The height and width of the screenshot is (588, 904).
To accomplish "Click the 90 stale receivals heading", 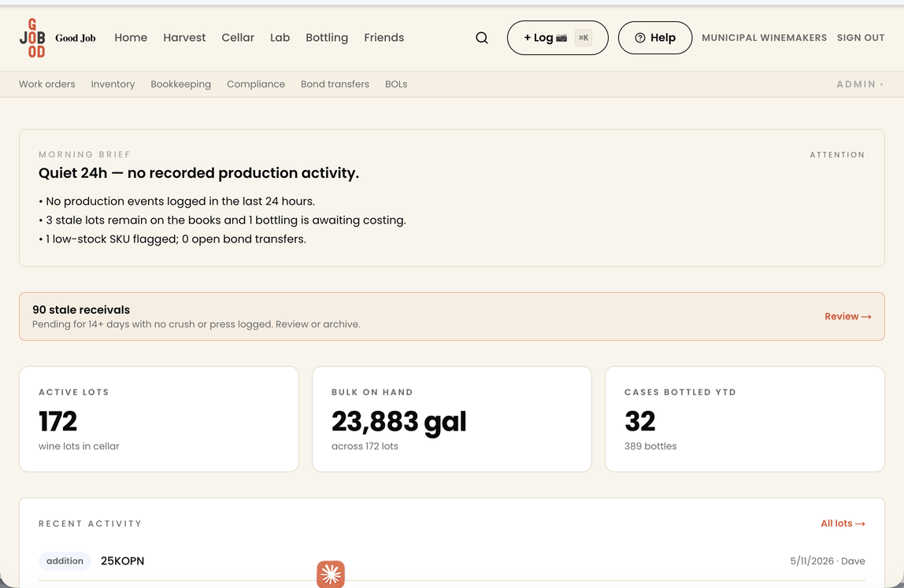I will (x=81, y=309).
